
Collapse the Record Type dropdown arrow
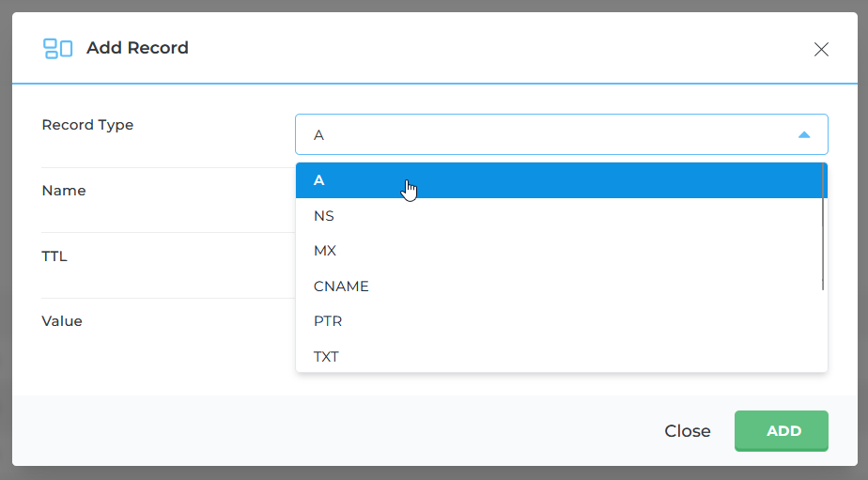[803, 135]
